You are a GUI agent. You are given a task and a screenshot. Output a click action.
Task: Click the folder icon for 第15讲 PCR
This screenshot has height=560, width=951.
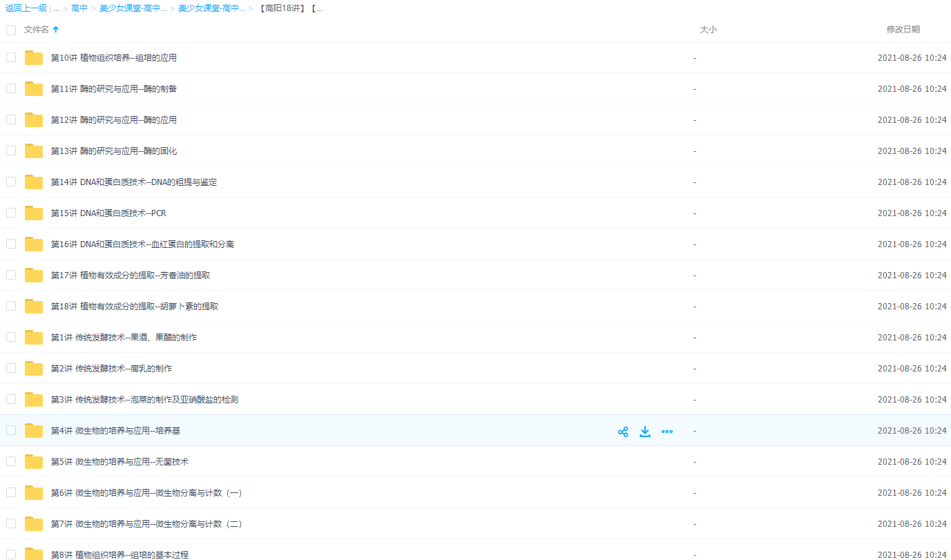coord(34,213)
